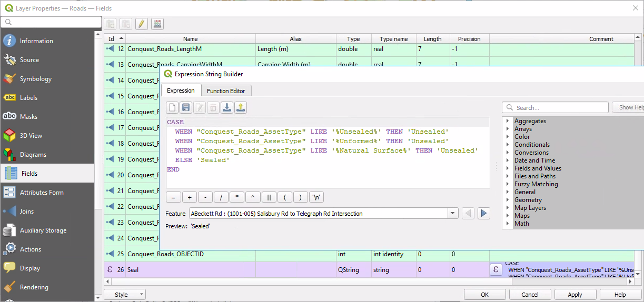The height and width of the screenshot is (302, 644).
Task: Toggle editing mode with the pencil icon
Action: [141, 24]
